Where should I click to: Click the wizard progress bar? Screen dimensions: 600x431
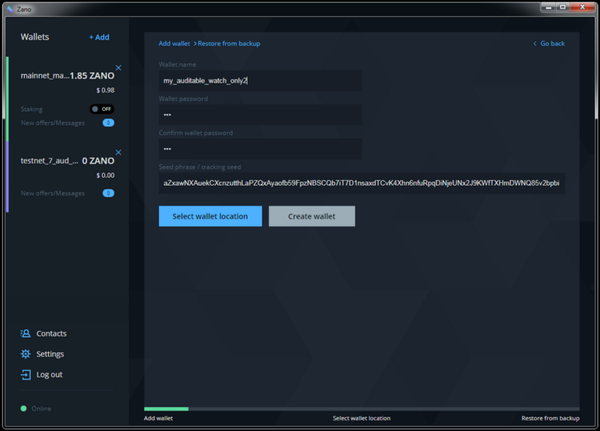coord(362,408)
